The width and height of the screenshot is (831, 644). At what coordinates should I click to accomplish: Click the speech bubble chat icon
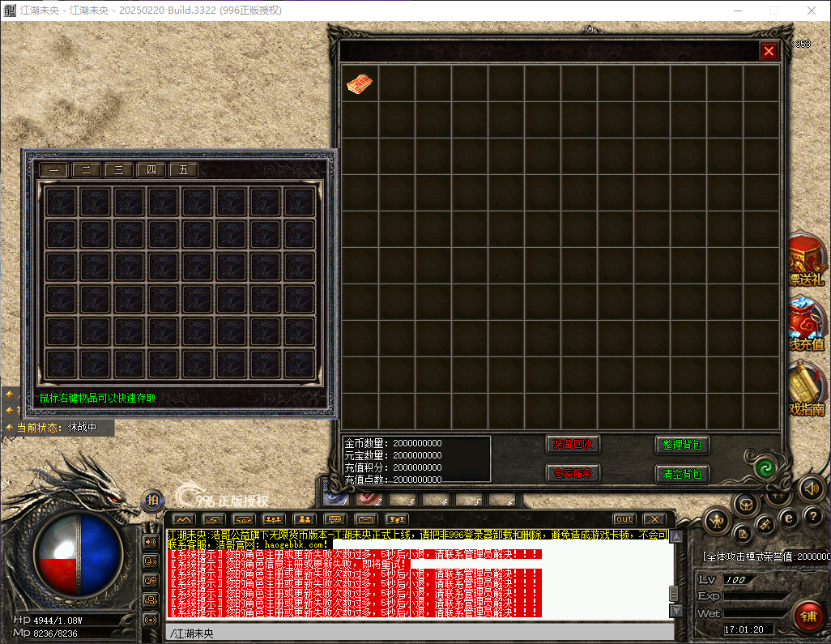pyautogui.click(x=335, y=519)
